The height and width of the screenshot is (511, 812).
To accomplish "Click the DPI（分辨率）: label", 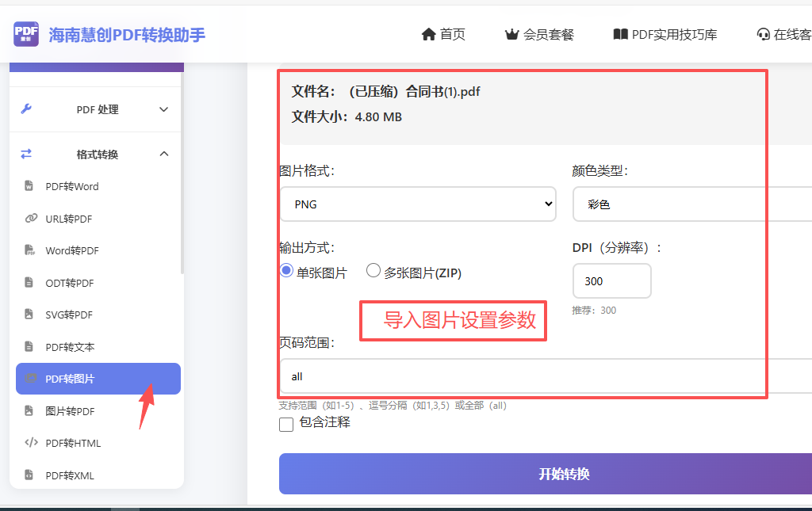I will tap(617, 248).
